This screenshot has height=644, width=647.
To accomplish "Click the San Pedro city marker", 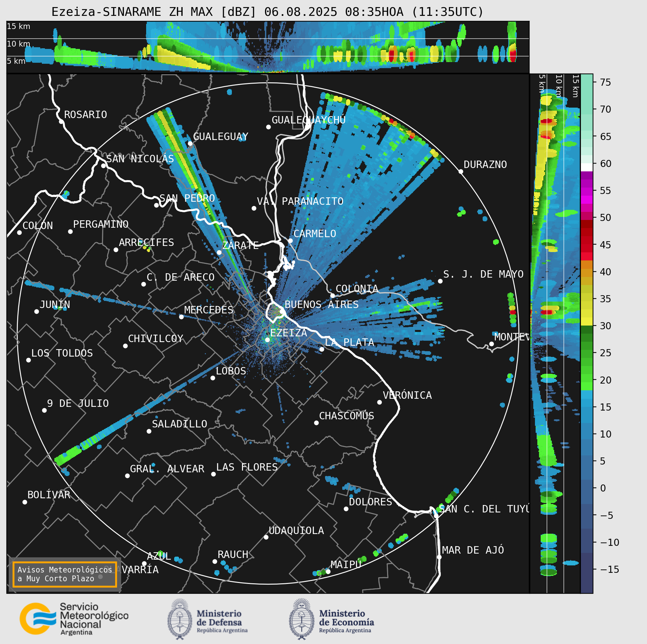I will (156, 205).
